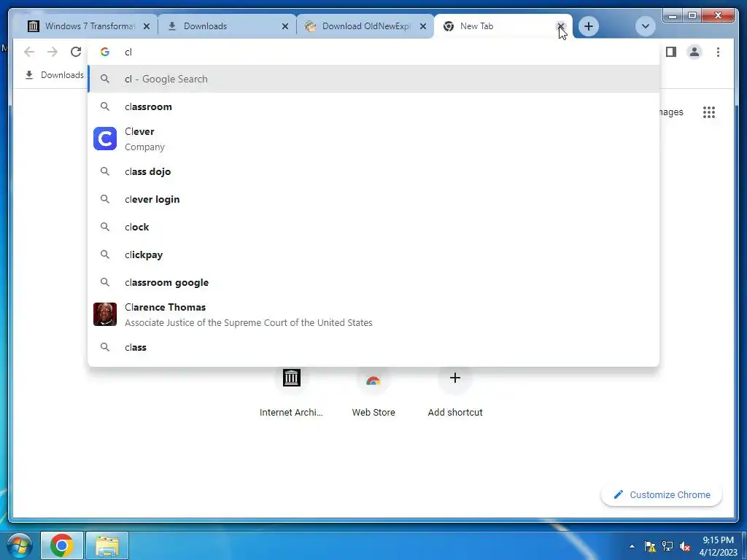This screenshot has height=560, width=747.
Task: Select the 'class' suggestion
Action: [374, 347]
